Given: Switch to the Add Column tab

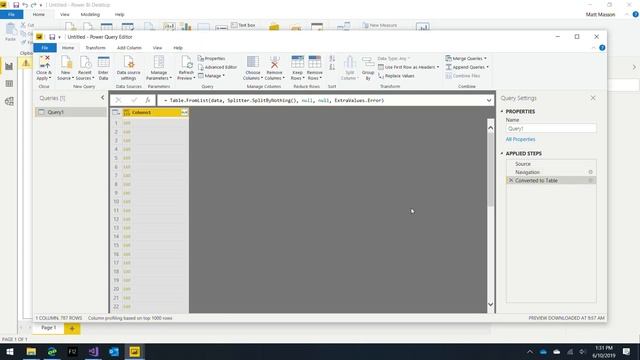Looking at the screenshot, I should tap(129, 48).
